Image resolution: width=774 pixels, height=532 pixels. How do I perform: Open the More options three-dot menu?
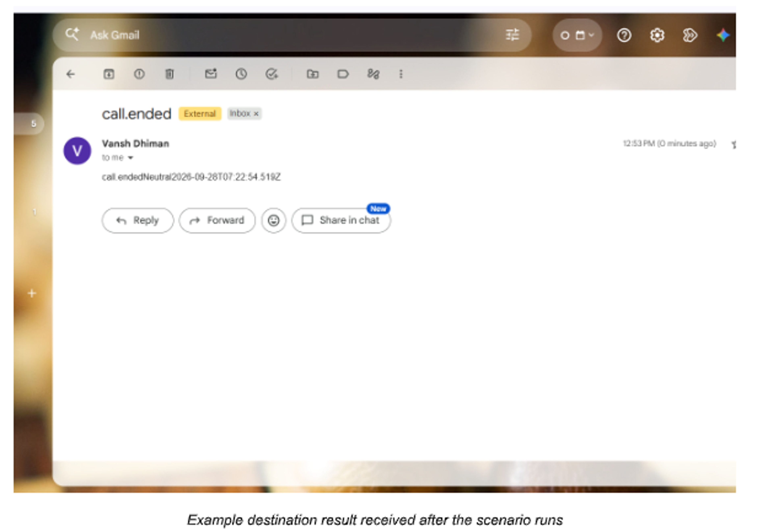pyautogui.click(x=401, y=74)
